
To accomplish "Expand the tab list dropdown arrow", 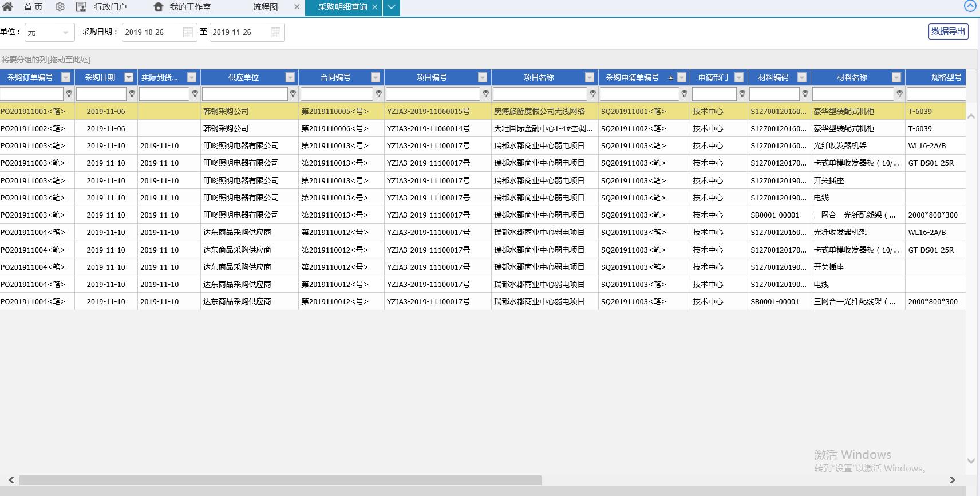I will 391,7.
